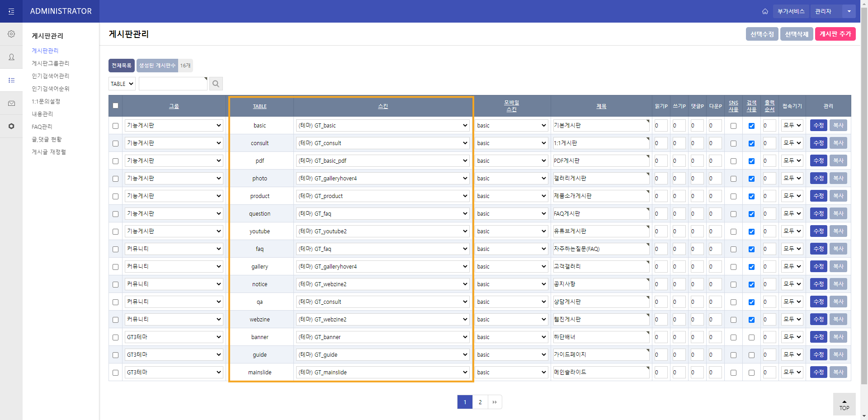The image size is (868, 420).
Task: Open skin dropdown showing GT_mainslide
Action: 383,372
